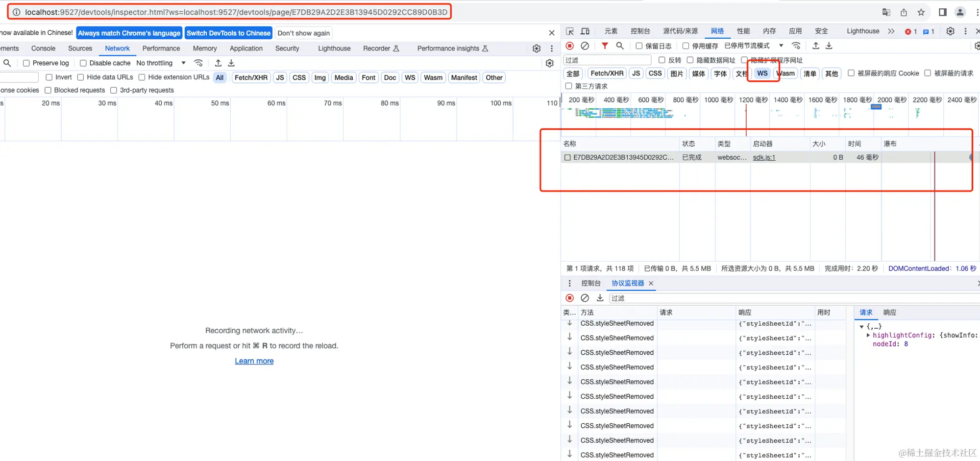The image size is (980, 461).
Task: Open No throttling dropdown
Action: pyautogui.click(x=161, y=63)
